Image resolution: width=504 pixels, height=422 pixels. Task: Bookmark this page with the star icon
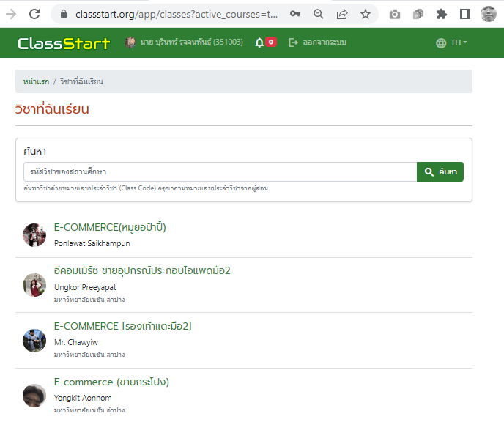(365, 14)
